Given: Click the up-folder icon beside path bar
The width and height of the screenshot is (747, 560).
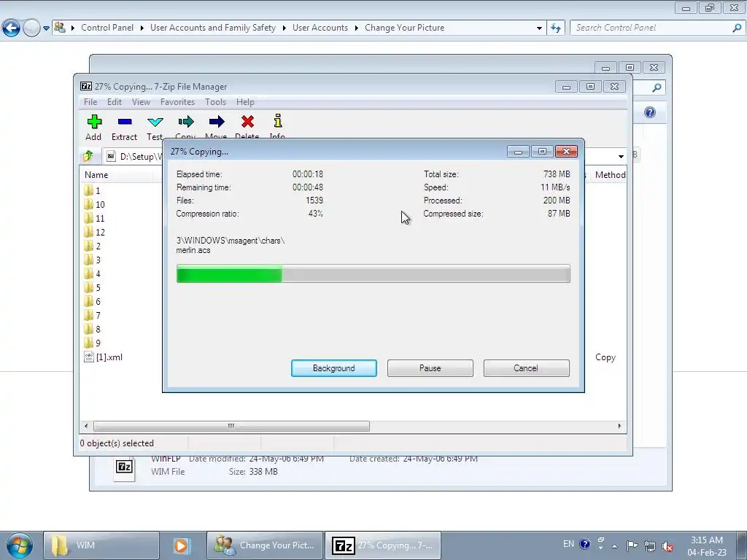Looking at the screenshot, I should point(88,156).
